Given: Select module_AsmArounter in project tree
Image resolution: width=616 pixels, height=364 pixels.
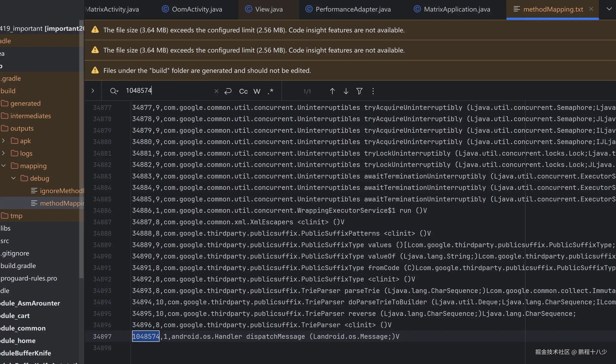Looking at the screenshot, I should [x=30, y=303].
